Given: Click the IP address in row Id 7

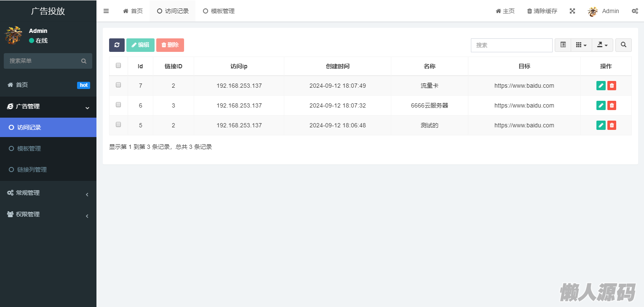Looking at the screenshot, I should [x=239, y=86].
